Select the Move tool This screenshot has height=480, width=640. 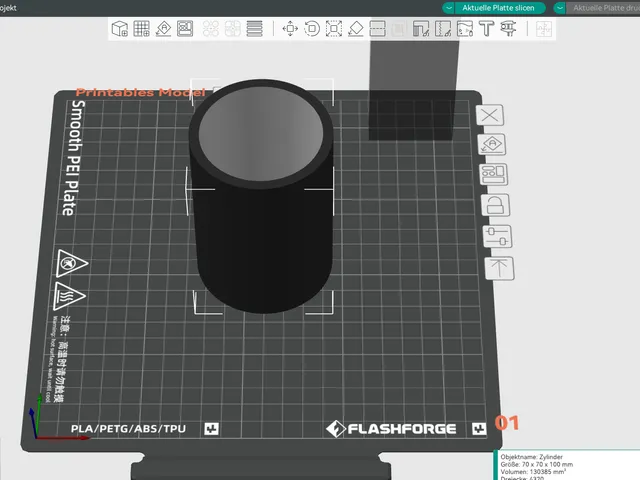[290, 29]
